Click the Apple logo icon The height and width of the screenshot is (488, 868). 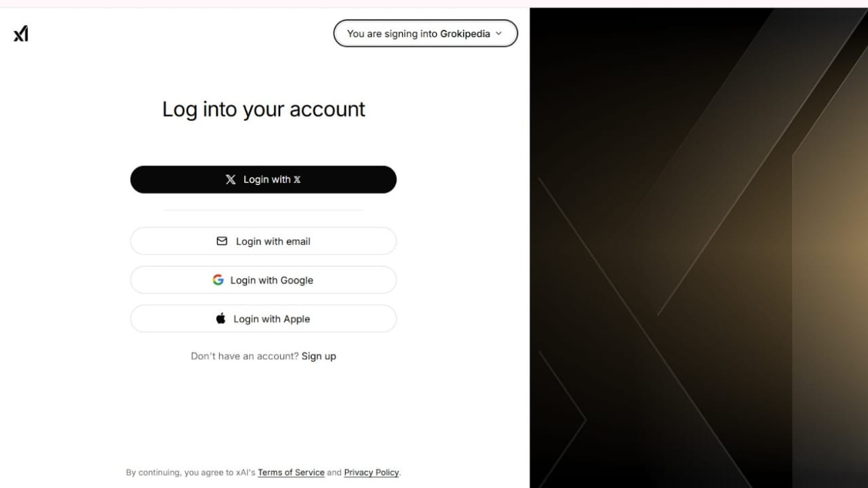pos(220,319)
